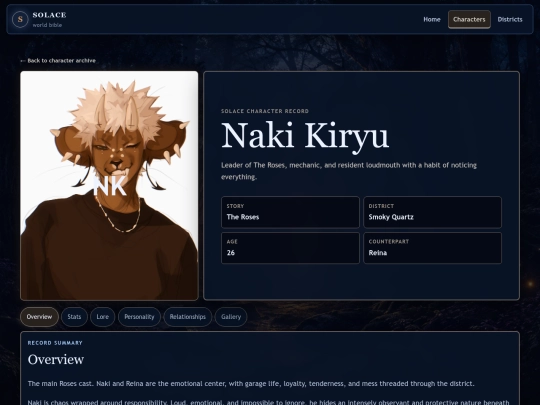This screenshot has width=540, height=405.
Task: Show the Personality tab
Action: (139, 316)
